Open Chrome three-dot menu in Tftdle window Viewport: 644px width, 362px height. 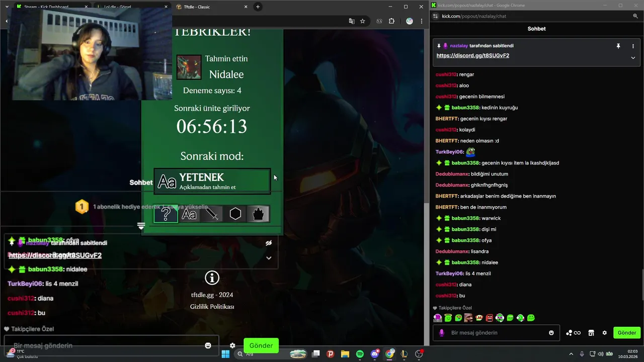click(x=422, y=21)
